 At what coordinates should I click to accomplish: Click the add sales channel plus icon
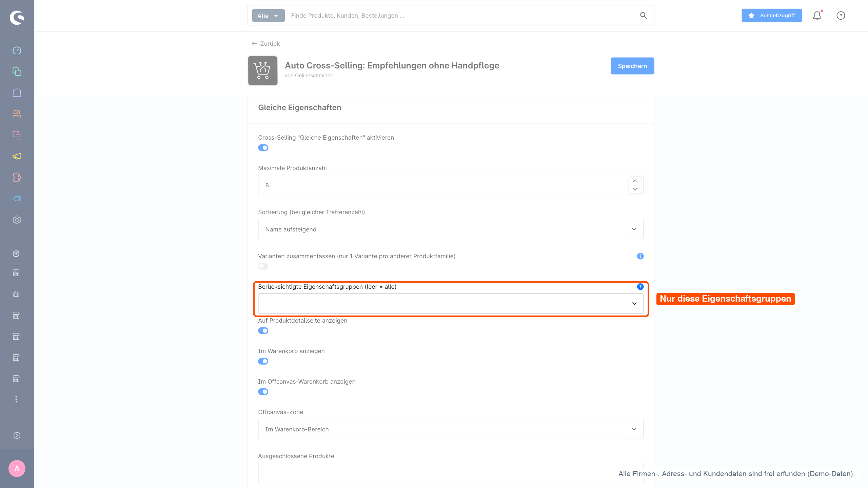click(x=16, y=254)
